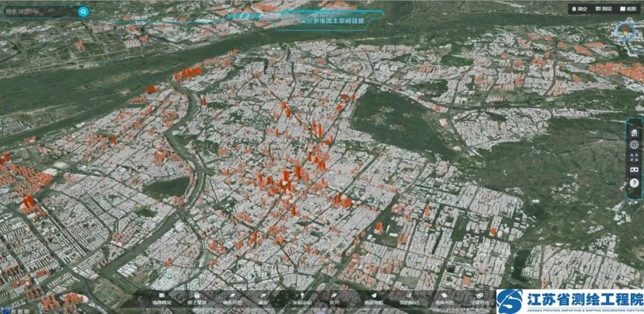Image resolution: width=644 pixels, height=314 pixels.
Task: Open 我的标记 my markers tool
Action: coord(409,299)
